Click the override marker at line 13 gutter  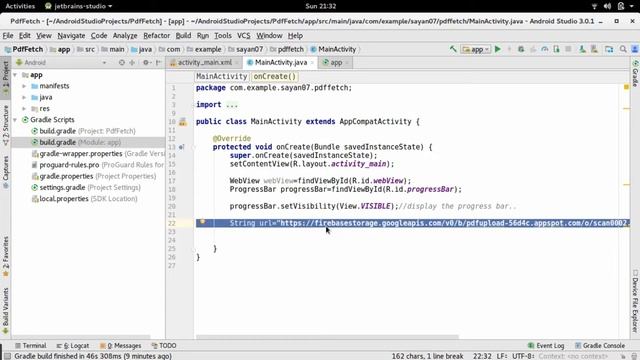pyautogui.click(x=181, y=147)
